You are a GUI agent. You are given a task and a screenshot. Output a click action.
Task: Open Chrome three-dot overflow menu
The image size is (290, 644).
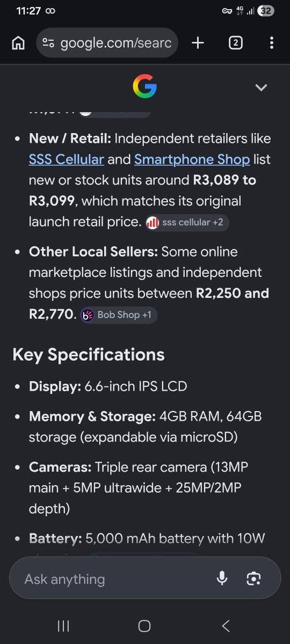[x=271, y=43]
